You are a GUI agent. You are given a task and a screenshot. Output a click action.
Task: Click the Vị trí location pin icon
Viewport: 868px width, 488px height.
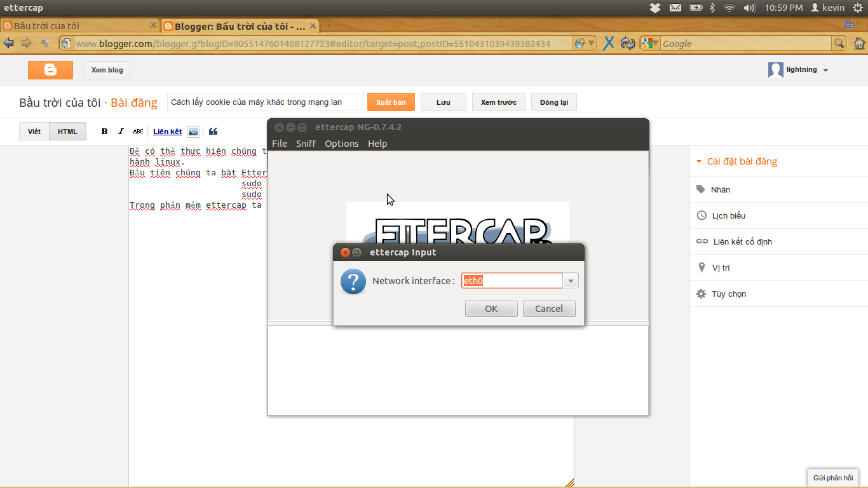pos(702,268)
